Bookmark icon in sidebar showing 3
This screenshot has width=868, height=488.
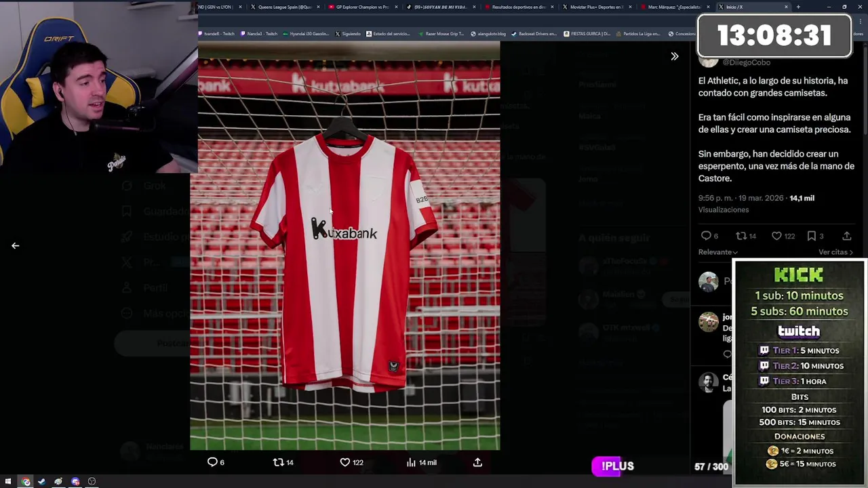pyautogui.click(x=812, y=236)
